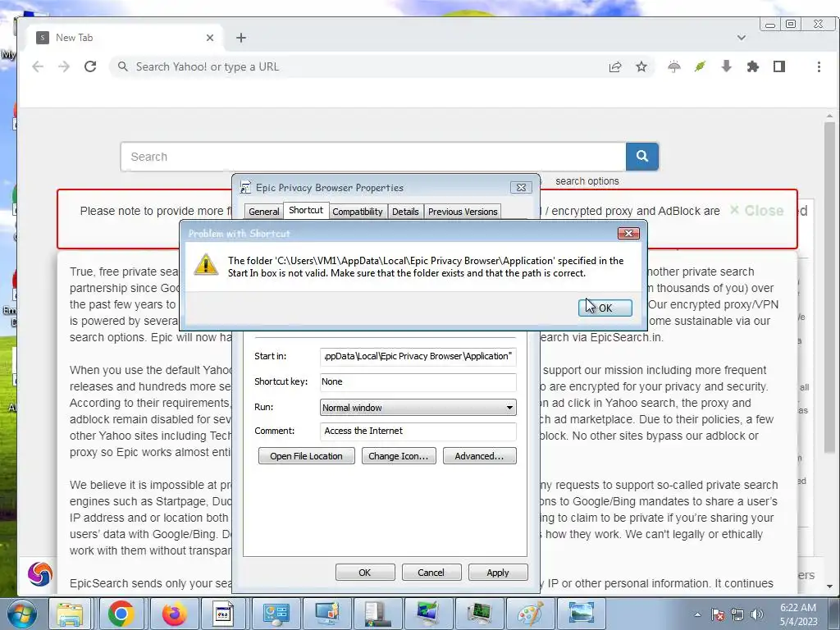
Task: Click the Epic logo at page bottom-left
Action: 40,573
